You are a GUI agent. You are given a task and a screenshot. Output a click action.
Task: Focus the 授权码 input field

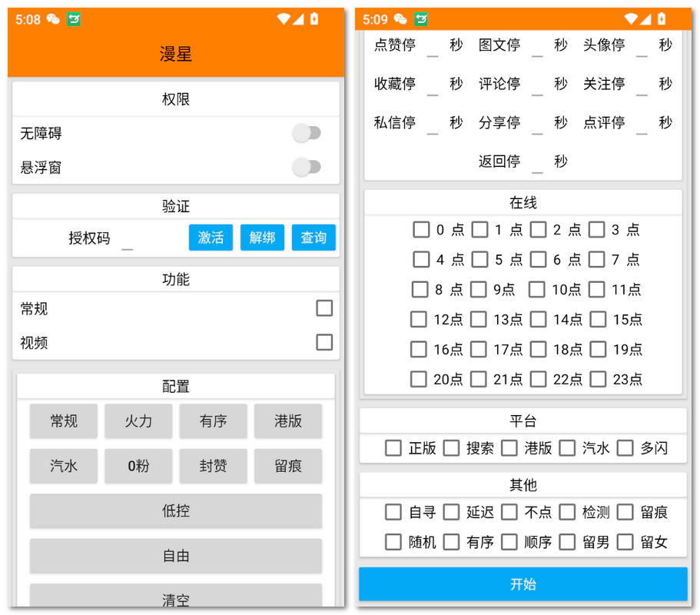[x=128, y=240]
